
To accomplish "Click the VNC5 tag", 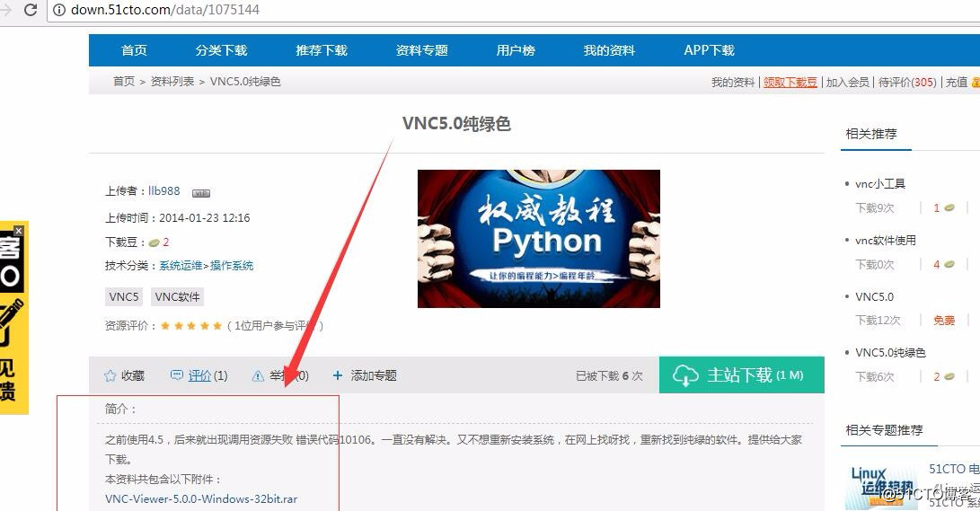I will (124, 296).
